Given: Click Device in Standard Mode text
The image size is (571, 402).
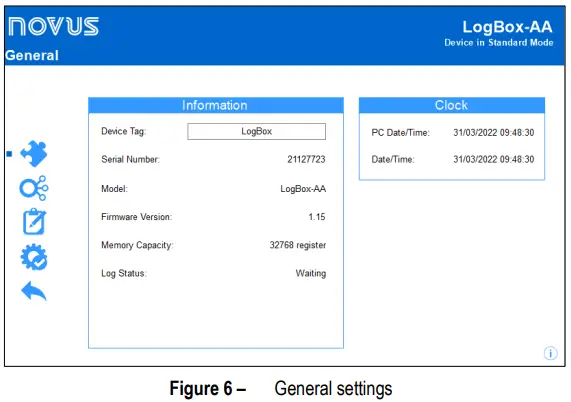Looking at the screenshot, I should (499, 43).
